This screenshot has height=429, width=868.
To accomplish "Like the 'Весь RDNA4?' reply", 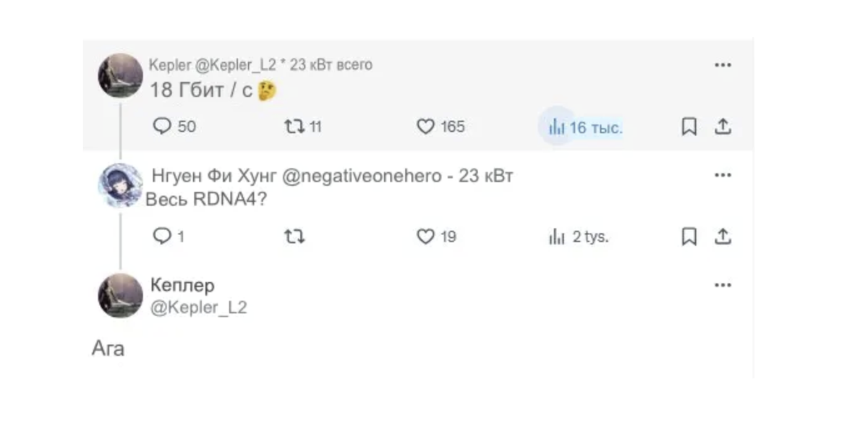I will point(427,236).
